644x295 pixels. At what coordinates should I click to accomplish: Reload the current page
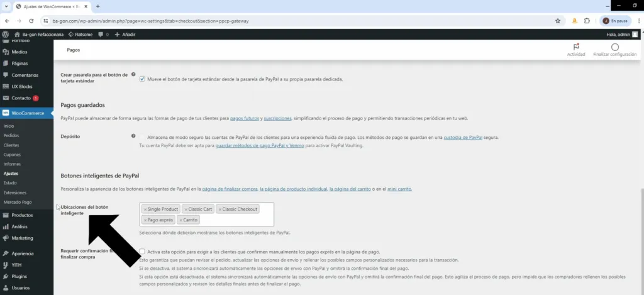31,21
